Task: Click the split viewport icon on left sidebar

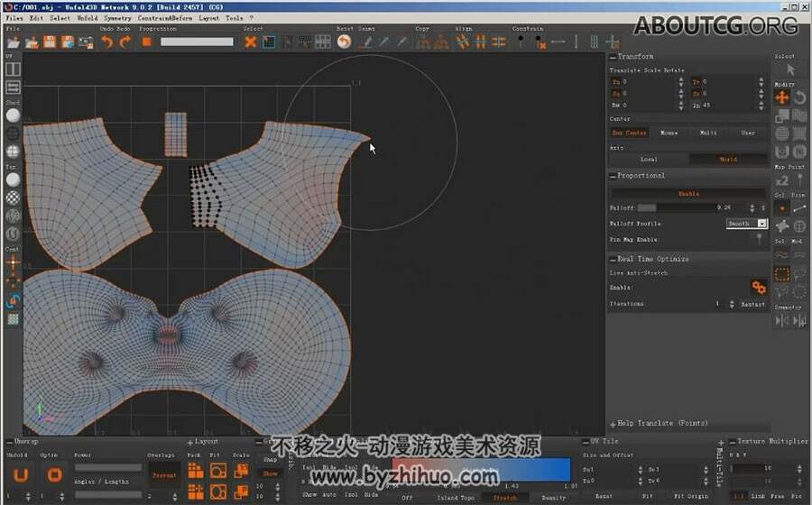Action: tap(13, 69)
